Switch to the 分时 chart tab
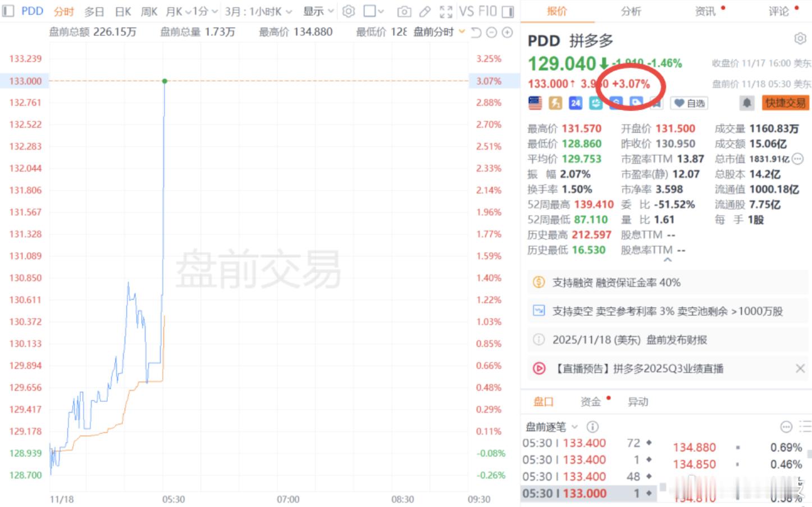The height and width of the screenshot is (507, 812). [64, 11]
